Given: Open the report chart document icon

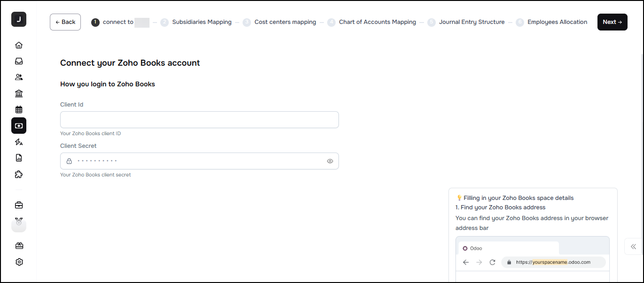Looking at the screenshot, I should point(19,158).
